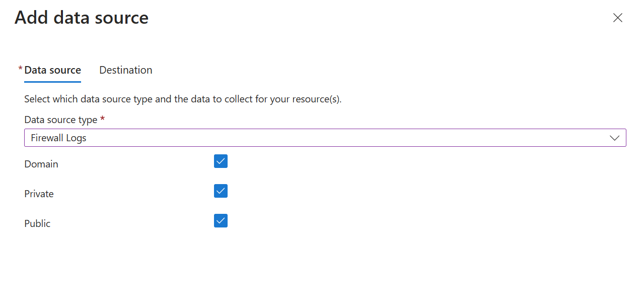Click the checkmark icon beside Private
Screen dimensions: 644x290
click(221, 191)
